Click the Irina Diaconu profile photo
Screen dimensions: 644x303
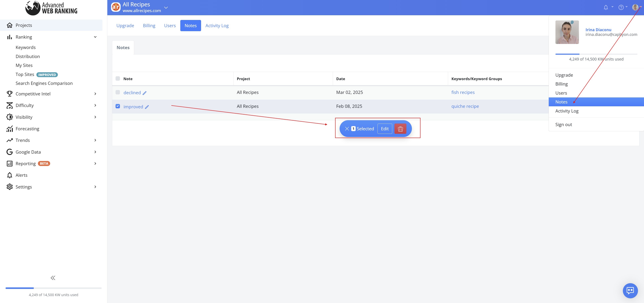pyautogui.click(x=567, y=32)
